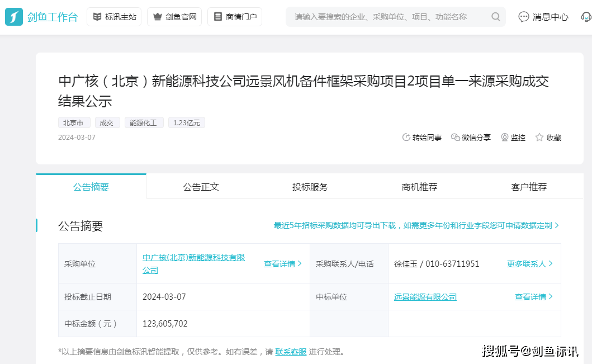The width and height of the screenshot is (592, 364).
Task: Select the 投标截止日期 value 2024-03-07
Action: [164, 297]
